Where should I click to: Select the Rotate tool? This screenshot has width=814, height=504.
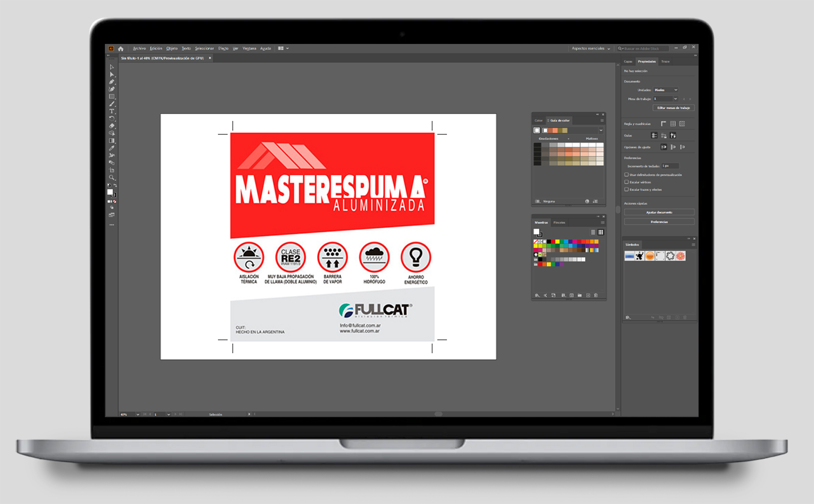click(x=112, y=118)
